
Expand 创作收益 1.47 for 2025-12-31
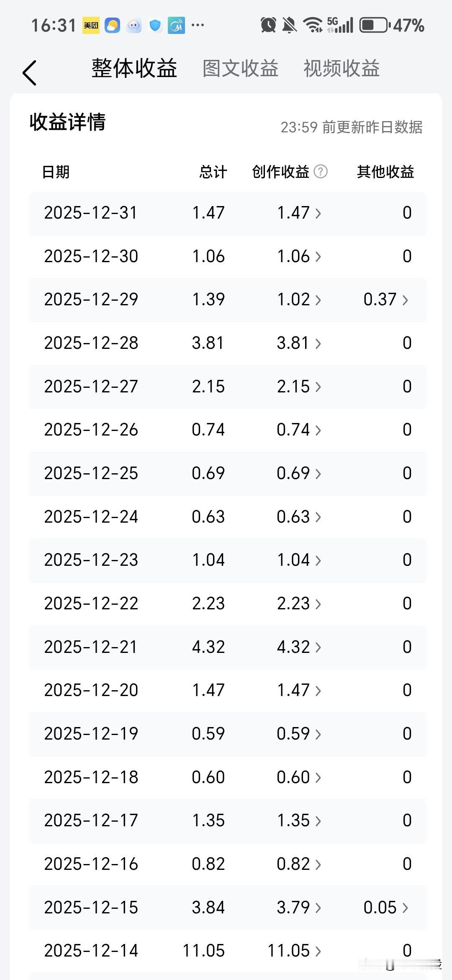point(299,213)
